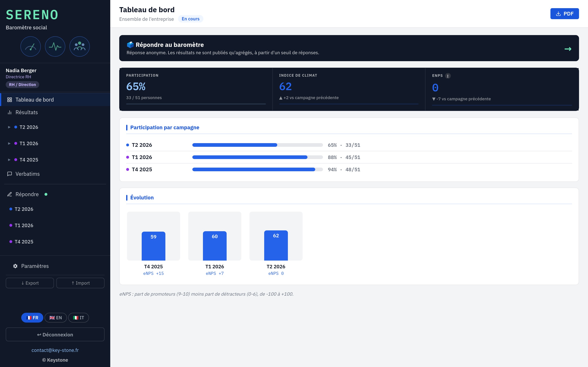Viewport: 588px width, 367px height.
Task: Switch language to EN
Action: pyautogui.click(x=56, y=318)
